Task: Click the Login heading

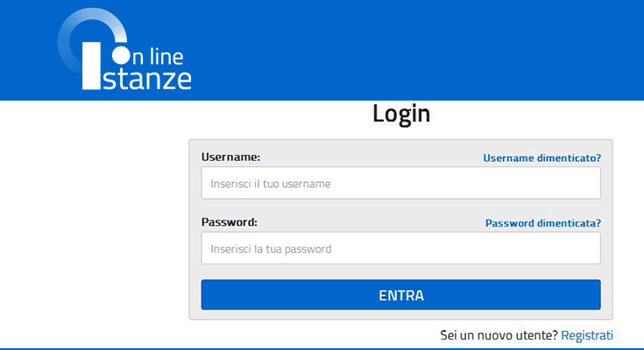Action: pyautogui.click(x=400, y=114)
